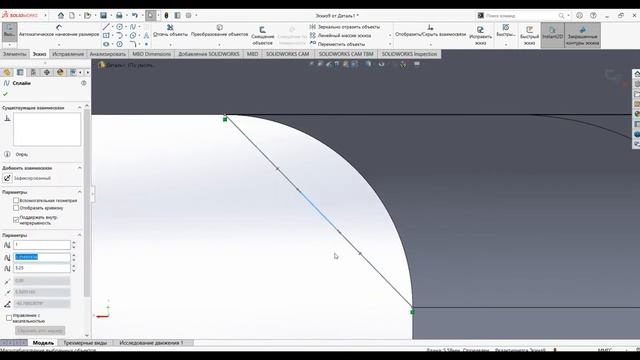Image resolution: width=640 pixels, height=360 pixels.
Task: Click Смещение объектов (Offset Entities)
Action: (262, 36)
